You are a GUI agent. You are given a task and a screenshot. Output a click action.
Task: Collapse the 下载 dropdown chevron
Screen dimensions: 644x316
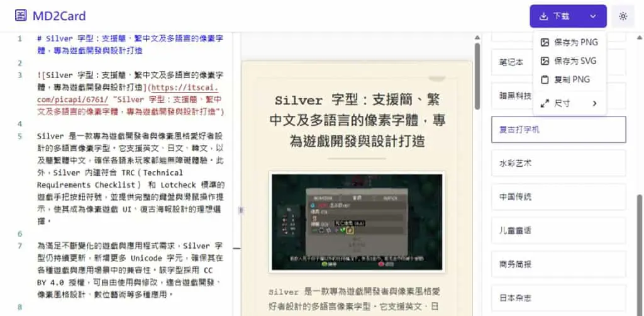pos(592,16)
